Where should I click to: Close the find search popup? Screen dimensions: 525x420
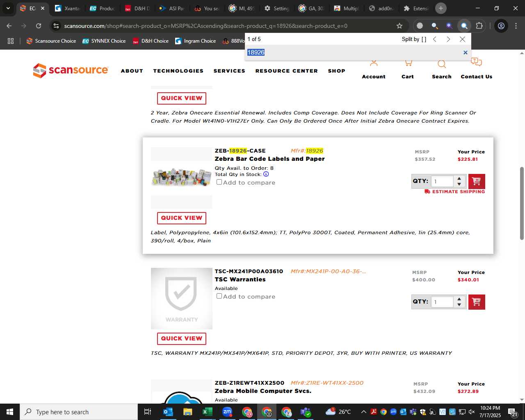(462, 39)
